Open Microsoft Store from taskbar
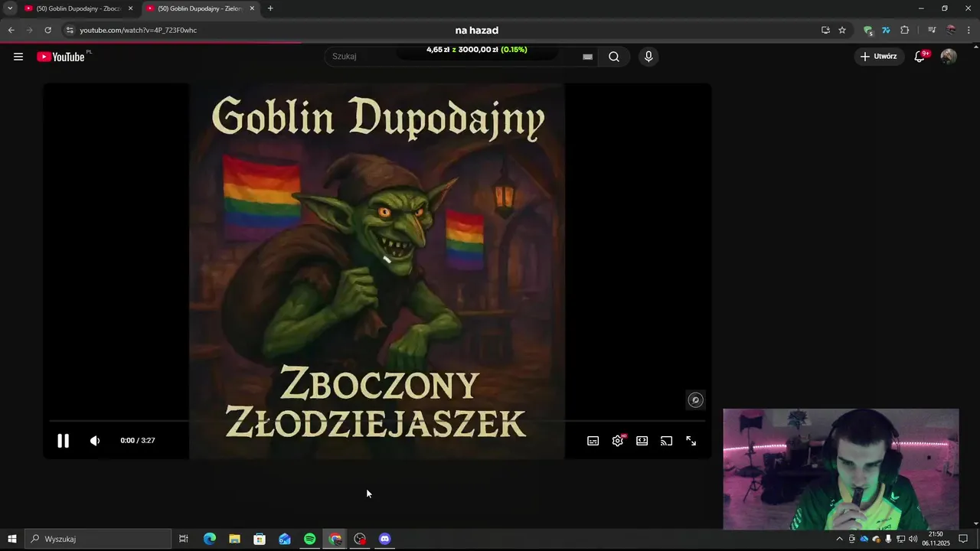 tap(260, 540)
